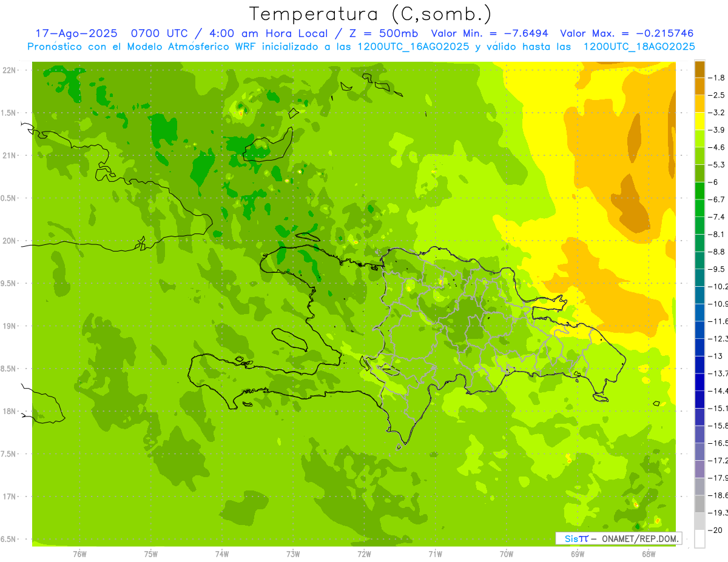Image resolution: width=728 pixels, height=562 pixels.
Task: Click the "ONAMET/REP.DOM." credit label
Action: click(639, 538)
